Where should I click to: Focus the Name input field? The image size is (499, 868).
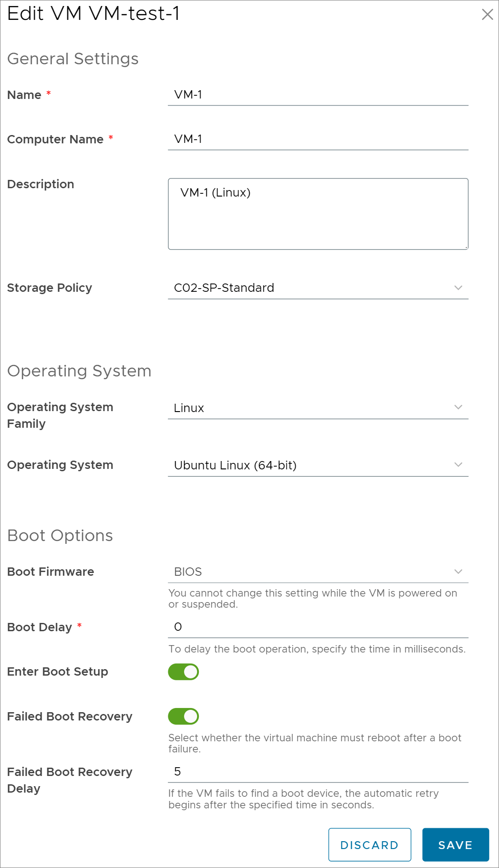click(x=318, y=95)
